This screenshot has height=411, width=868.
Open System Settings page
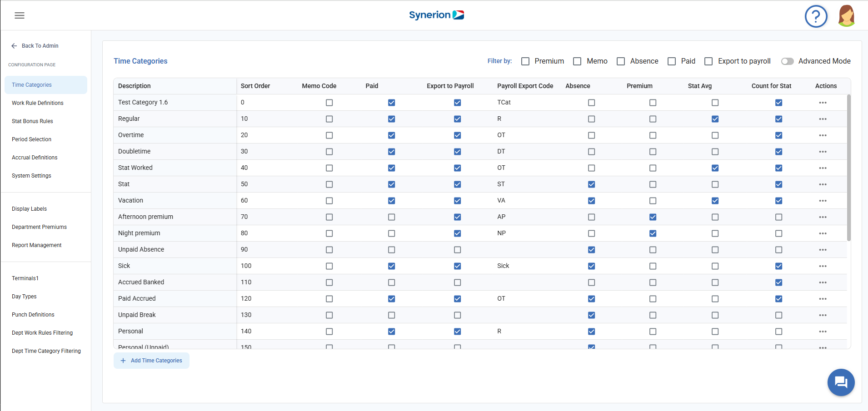(x=31, y=176)
